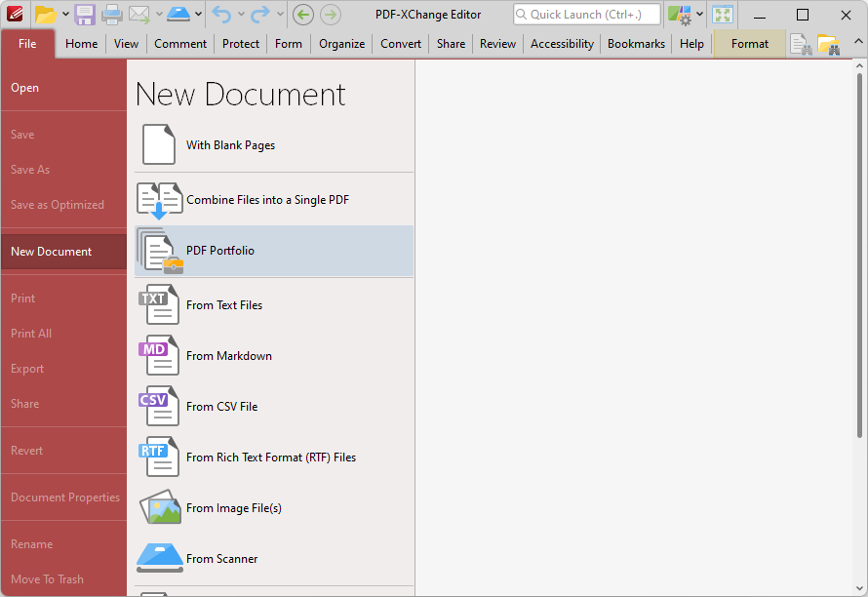Screen dimensions: 868x597
Task: Click the TXT file icon
Action: pyautogui.click(x=159, y=304)
